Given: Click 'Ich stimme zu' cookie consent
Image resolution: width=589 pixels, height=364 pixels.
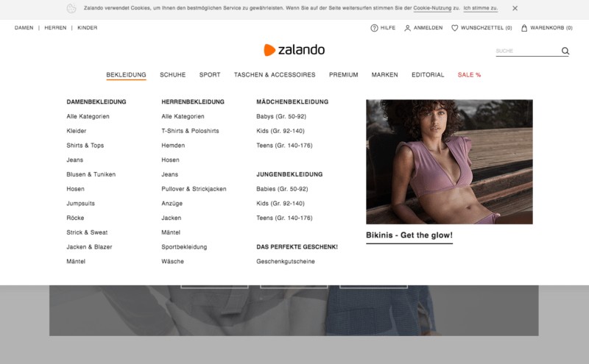Looking at the screenshot, I should [x=481, y=8].
